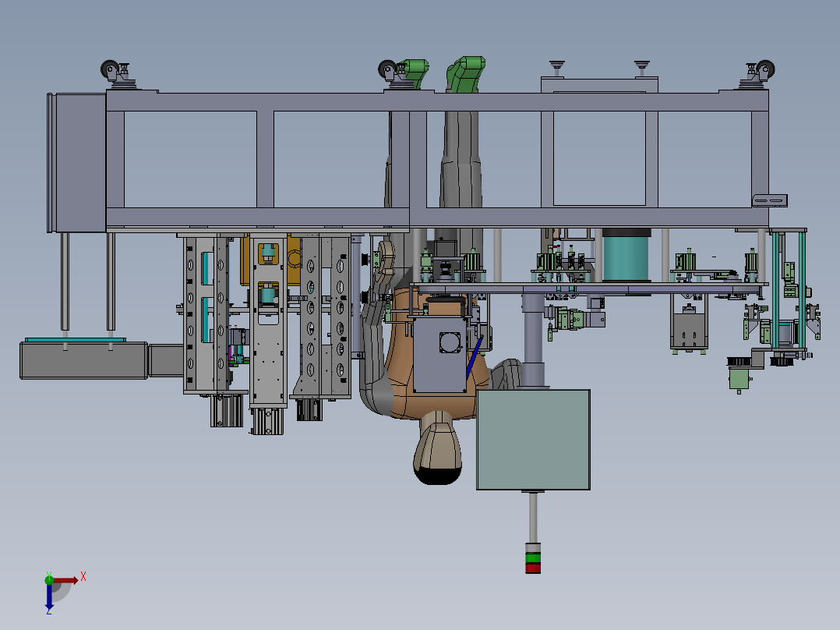Select the black tip of the tan robot arm
840x630 pixels.
click(438, 475)
